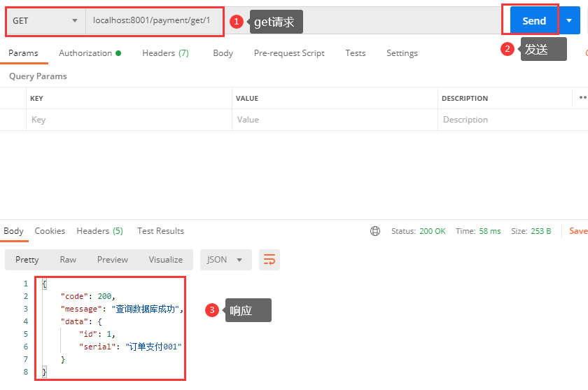The height and width of the screenshot is (390, 588).
Task: Collapse the JSON root brace on line 1
Action: click(x=44, y=284)
